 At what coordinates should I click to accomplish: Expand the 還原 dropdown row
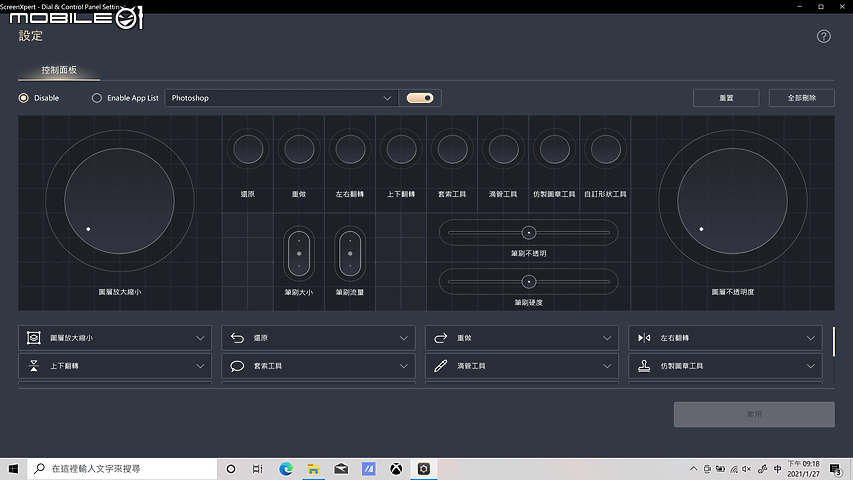pos(318,338)
